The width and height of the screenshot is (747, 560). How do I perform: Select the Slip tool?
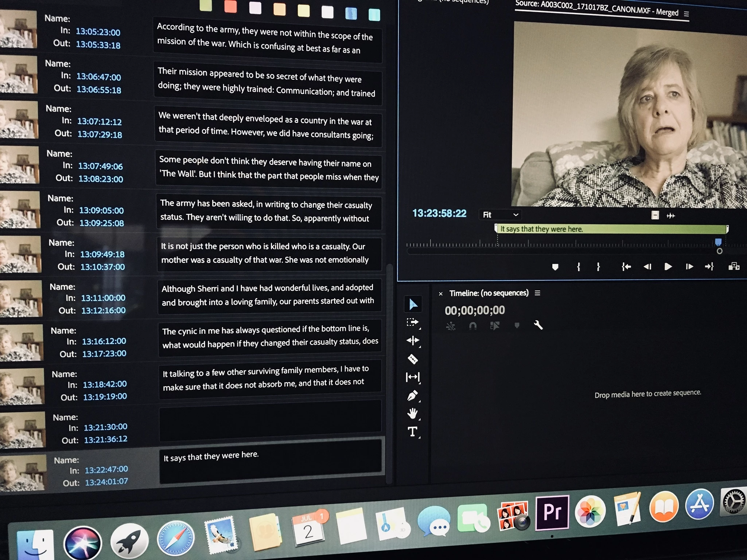click(412, 377)
